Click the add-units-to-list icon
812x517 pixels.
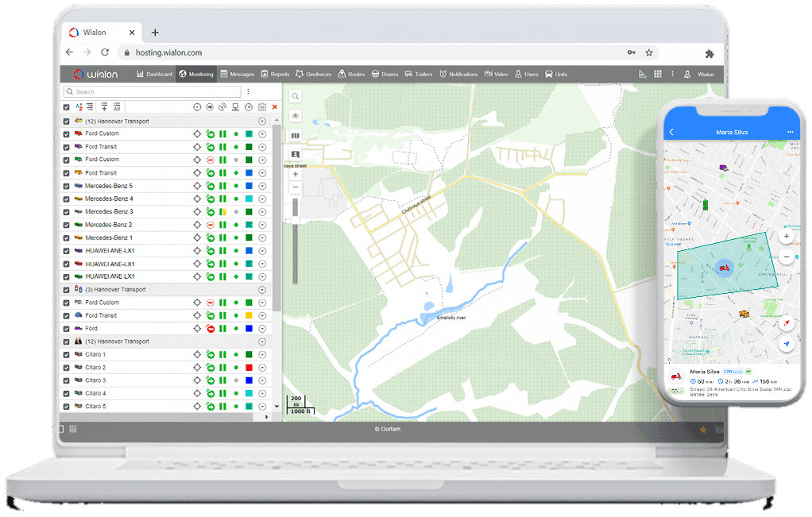(x=104, y=106)
